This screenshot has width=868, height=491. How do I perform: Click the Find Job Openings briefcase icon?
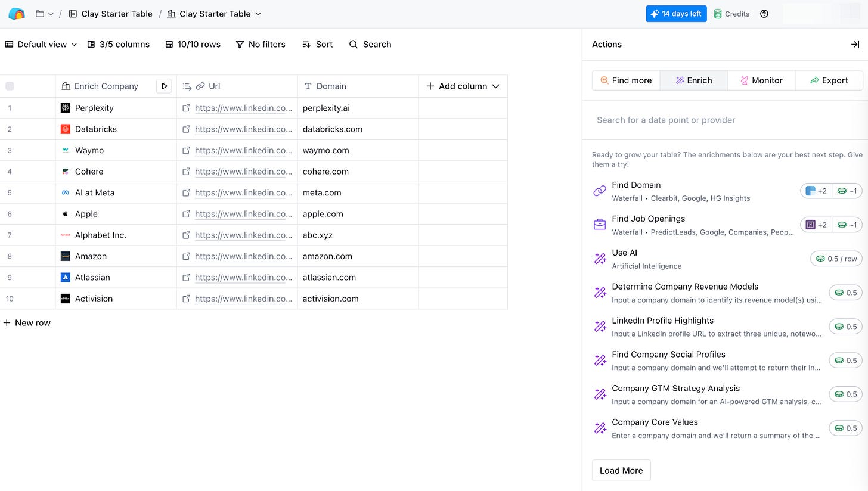click(x=600, y=225)
